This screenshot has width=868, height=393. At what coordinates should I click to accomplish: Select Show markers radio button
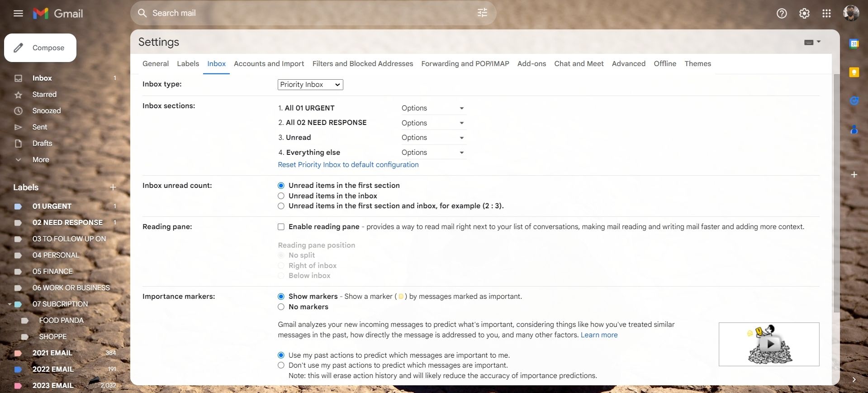point(281,297)
